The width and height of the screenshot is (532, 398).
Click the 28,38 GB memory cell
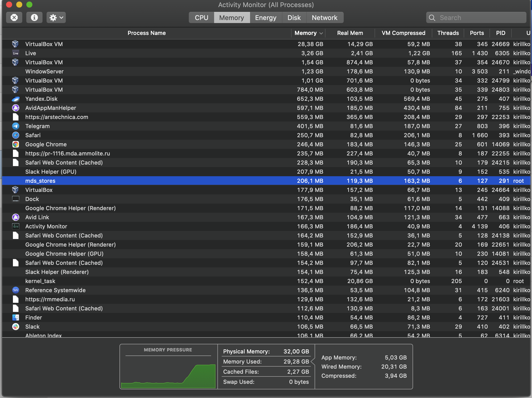coord(310,44)
